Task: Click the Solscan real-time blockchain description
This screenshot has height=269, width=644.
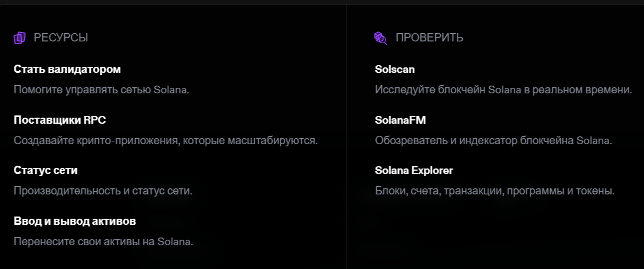Action: (503, 89)
